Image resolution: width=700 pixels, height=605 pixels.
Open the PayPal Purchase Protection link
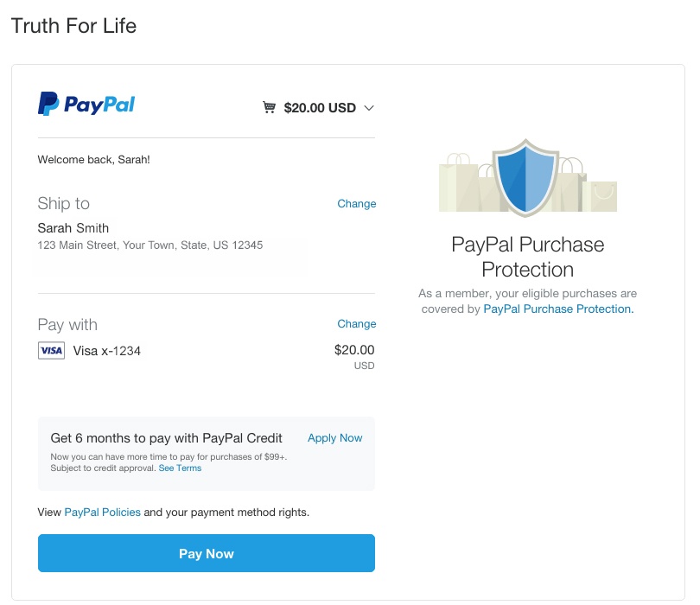[x=558, y=309]
